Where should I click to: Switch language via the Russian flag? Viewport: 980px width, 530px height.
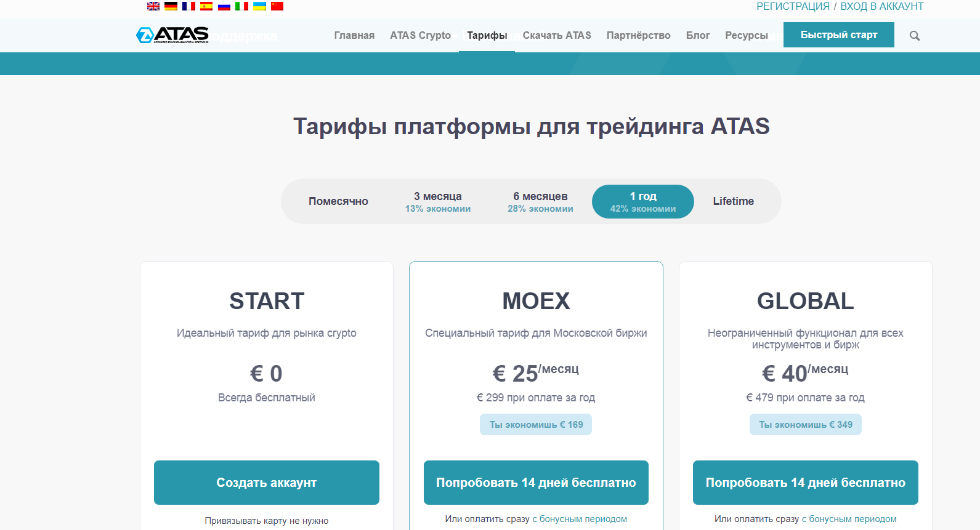point(224,6)
